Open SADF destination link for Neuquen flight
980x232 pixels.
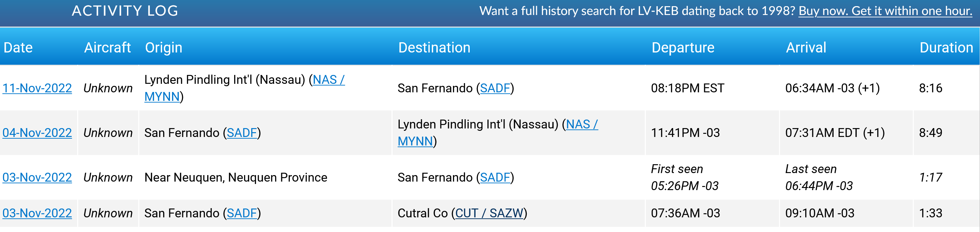click(x=495, y=177)
